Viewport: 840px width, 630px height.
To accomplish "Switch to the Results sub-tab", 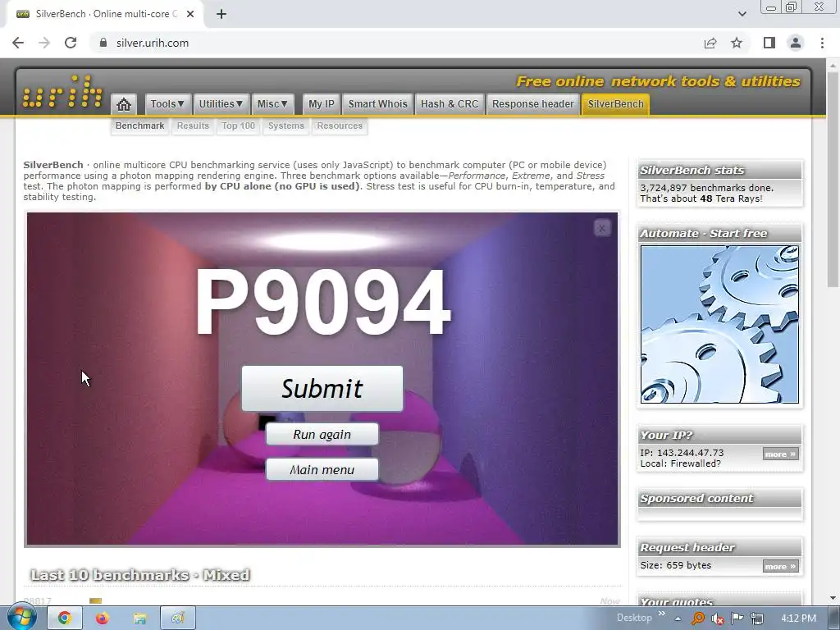I will pos(193,126).
